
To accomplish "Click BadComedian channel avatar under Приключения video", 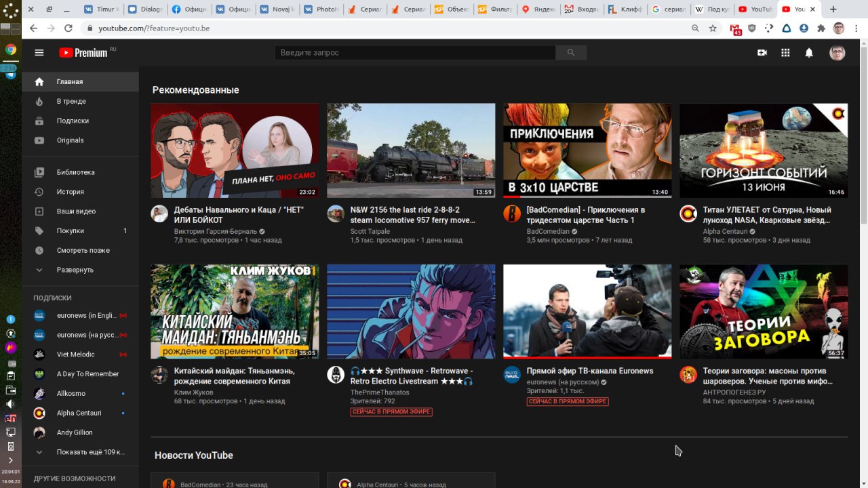I will pyautogui.click(x=512, y=213).
